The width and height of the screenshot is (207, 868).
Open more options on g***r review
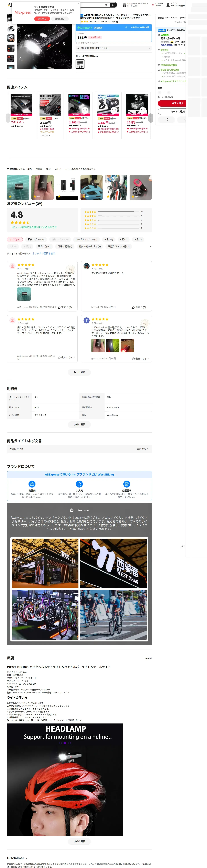[148, 358]
